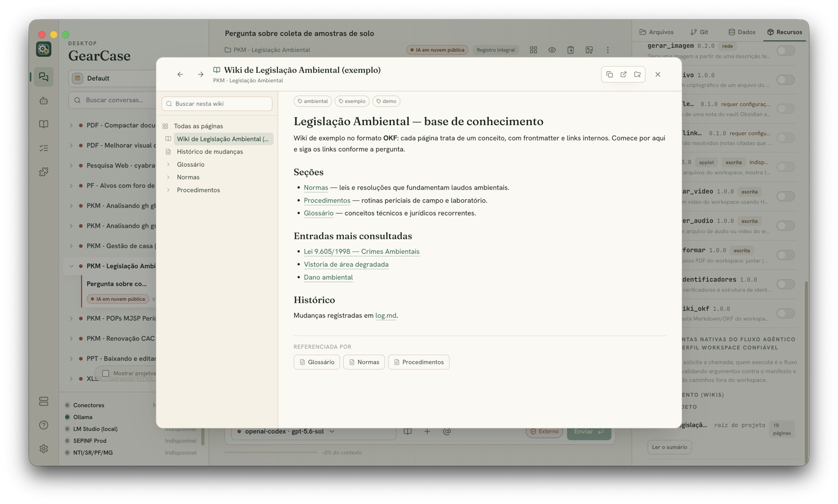The image size is (838, 504).
Task: Click the ambiental tag chip
Action: (x=313, y=101)
